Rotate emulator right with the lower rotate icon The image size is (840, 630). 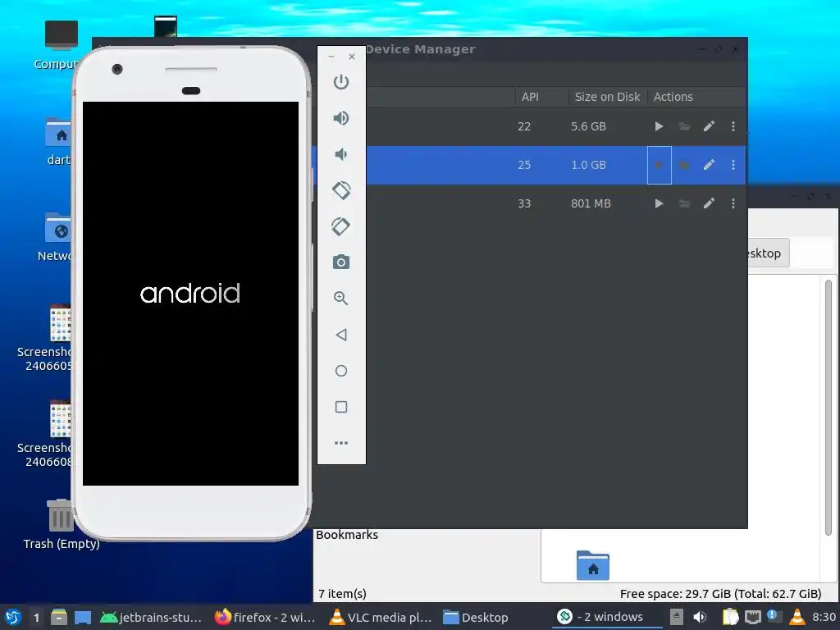point(341,226)
